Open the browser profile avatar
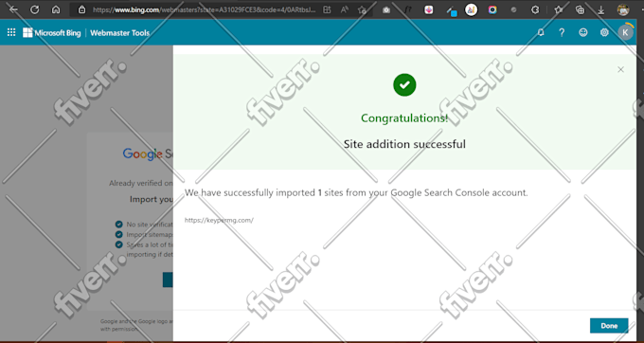 (x=623, y=9)
